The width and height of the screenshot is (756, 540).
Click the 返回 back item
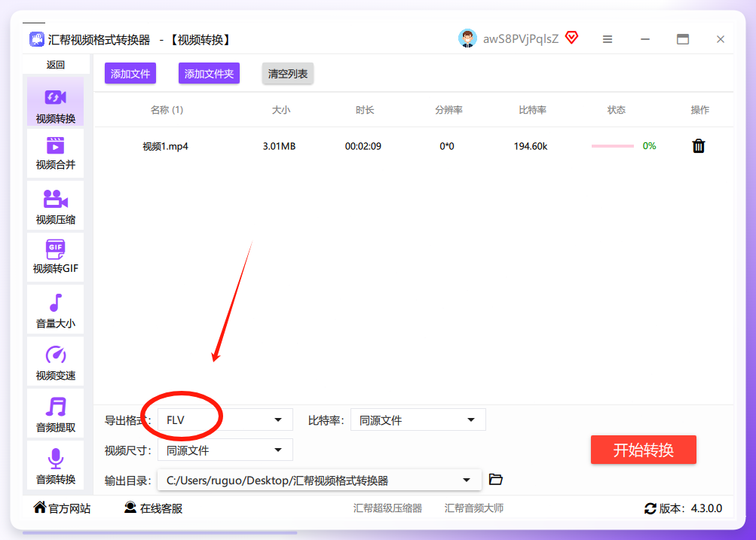point(56,65)
